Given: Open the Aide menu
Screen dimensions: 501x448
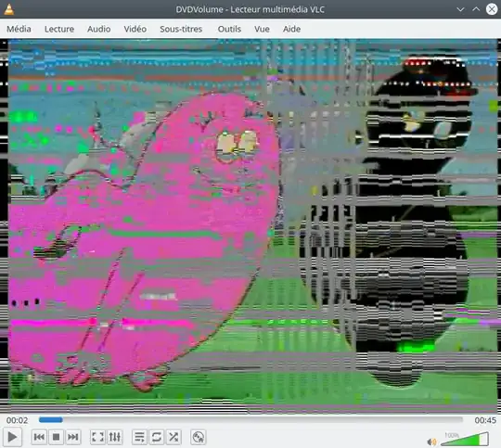Looking at the screenshot, I should click(291, 29).
